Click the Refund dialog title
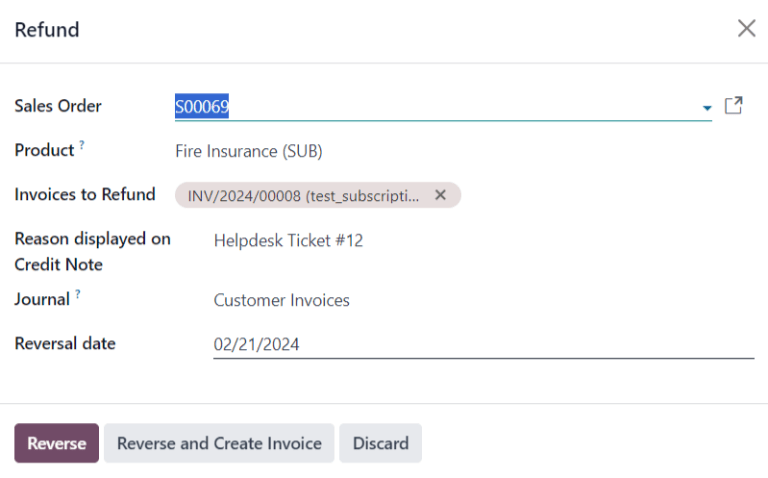This screenshot has width=768, height=478. 47,30
